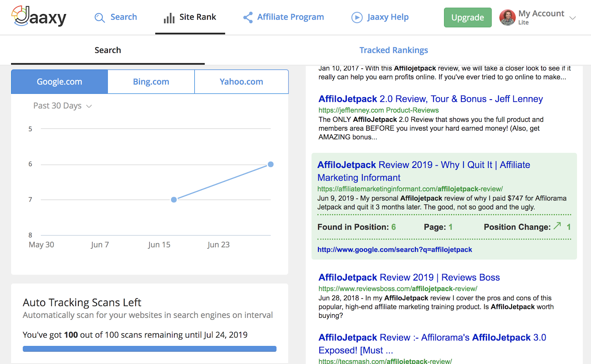Viewport: 591px width, 364px height.
Task: Click the "The ONLY AffiloJetpack 2.0 Review" snippet
Action: click(x=431, y=128)
